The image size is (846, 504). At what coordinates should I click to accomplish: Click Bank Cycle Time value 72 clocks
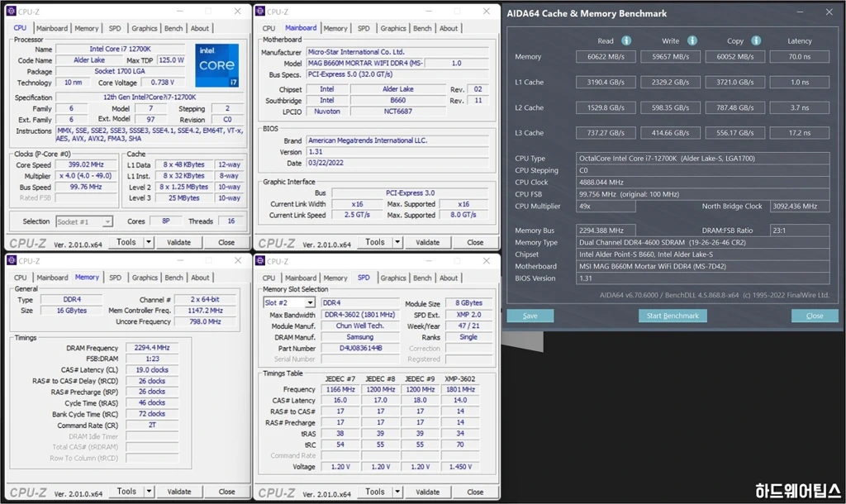(x=152, y=414)
